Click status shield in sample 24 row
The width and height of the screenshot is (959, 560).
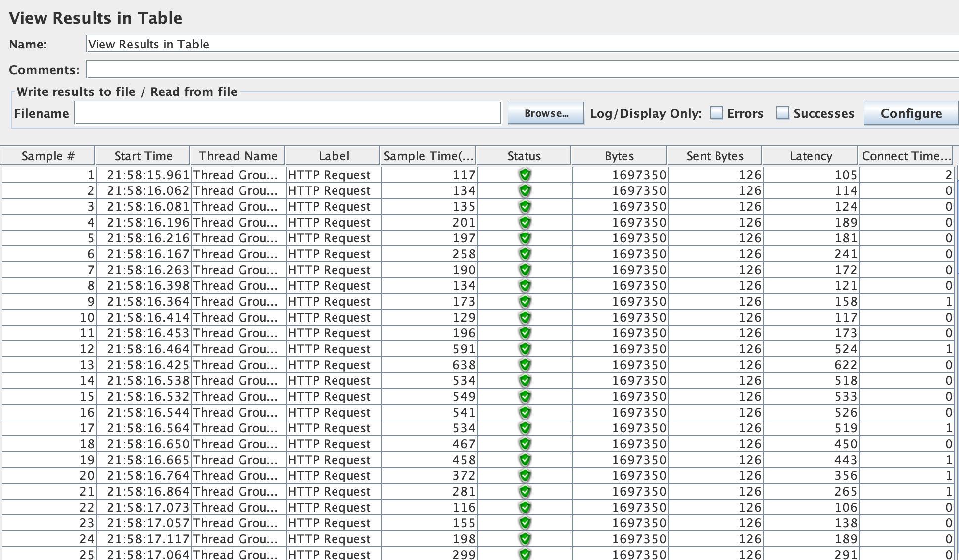point(525,539)
